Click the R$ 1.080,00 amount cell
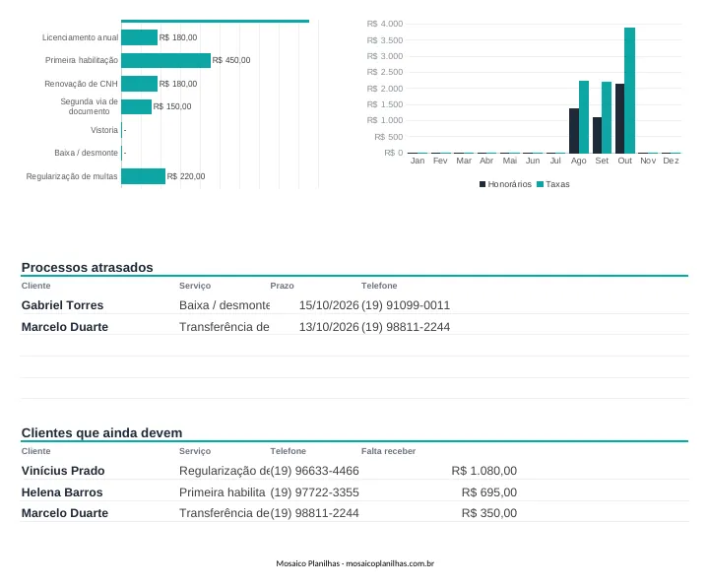Image resolution: width=708 pixels, height=588 pixels. tap(484, 471)
